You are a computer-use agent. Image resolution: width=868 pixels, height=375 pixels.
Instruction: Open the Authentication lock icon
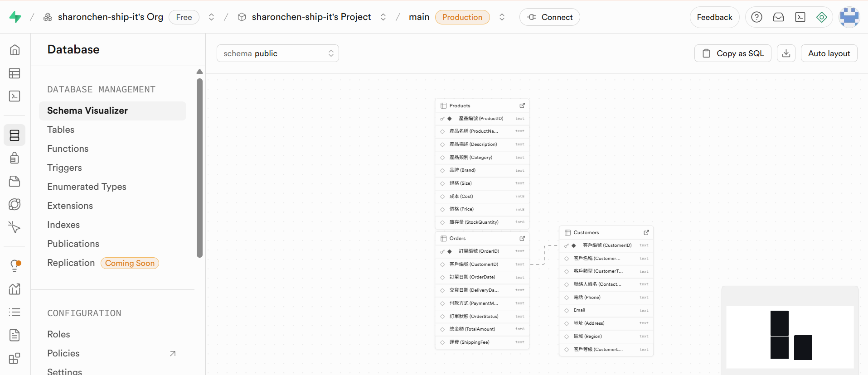pos(15,158)
